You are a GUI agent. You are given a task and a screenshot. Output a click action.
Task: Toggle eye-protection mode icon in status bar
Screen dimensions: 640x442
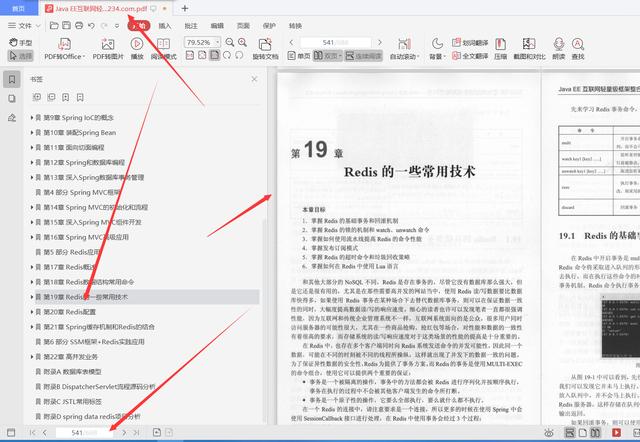(549, 433)
